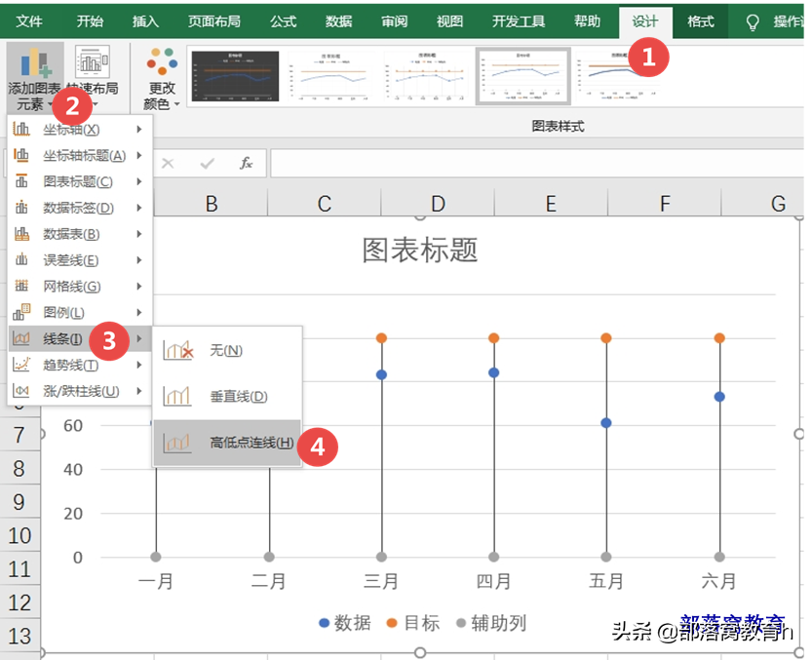Image resolution: width=812 pixels, height=660 pixels.
Task: Select the dark chart style thumbnail
Action: pos(235,76)
